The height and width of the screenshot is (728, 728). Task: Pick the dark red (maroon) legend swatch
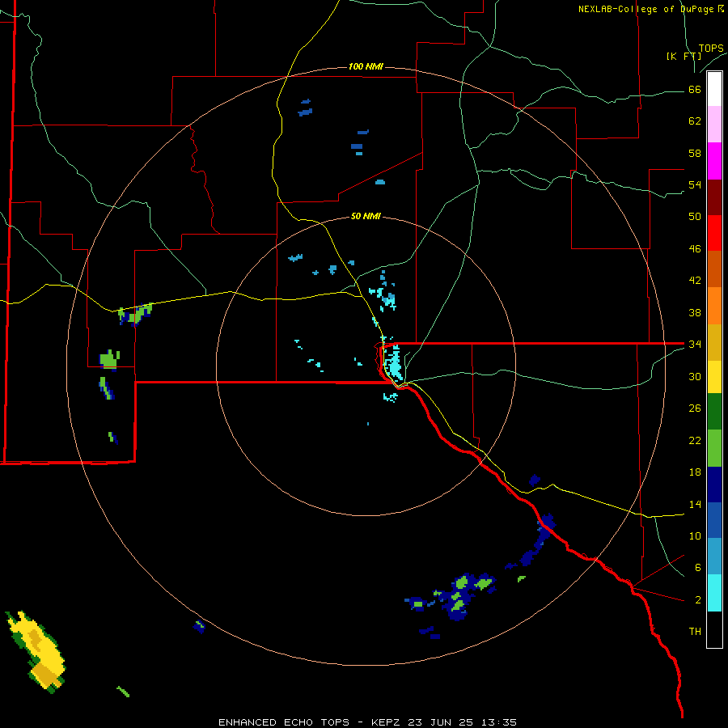point(714,197)
